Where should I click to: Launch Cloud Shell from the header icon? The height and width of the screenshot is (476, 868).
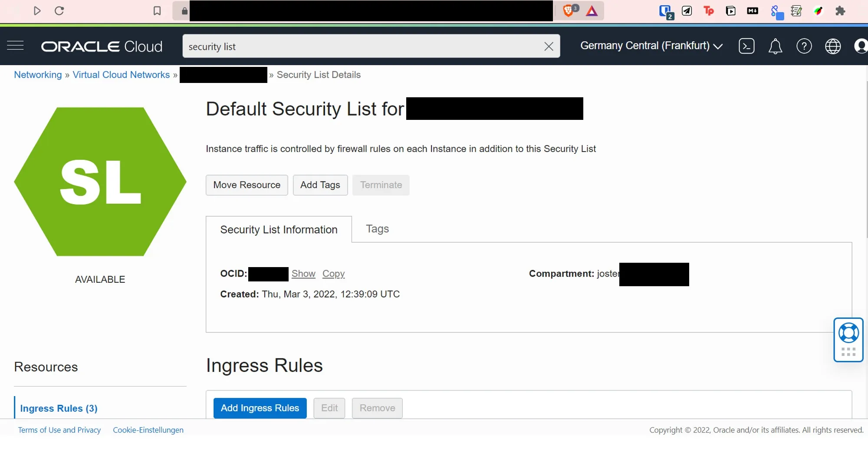click(746, 46)
